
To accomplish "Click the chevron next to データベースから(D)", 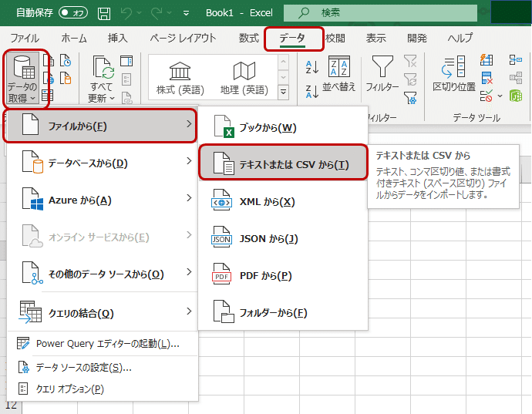I will [189, 161].
